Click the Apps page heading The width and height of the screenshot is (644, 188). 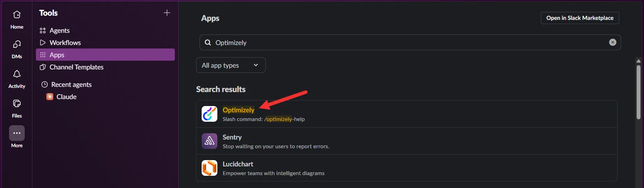click(210, 18)
